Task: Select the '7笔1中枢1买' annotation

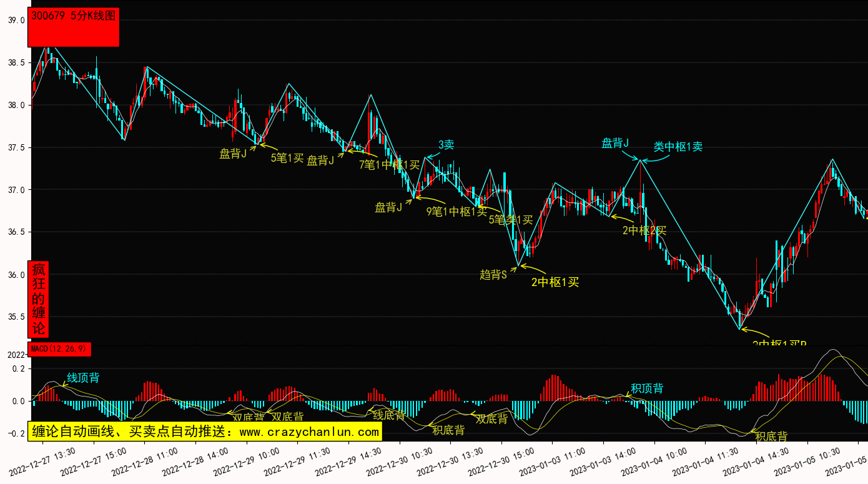Action: click(x=389, y=165)
